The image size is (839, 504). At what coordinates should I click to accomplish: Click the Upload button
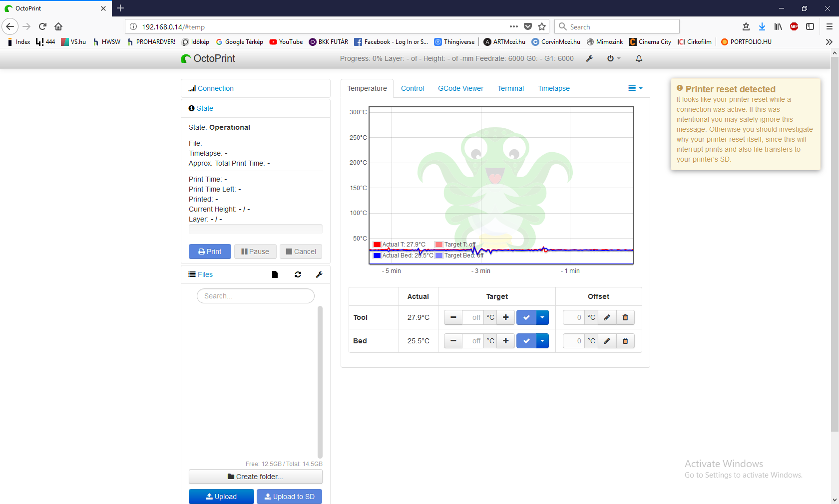[221, 497]
